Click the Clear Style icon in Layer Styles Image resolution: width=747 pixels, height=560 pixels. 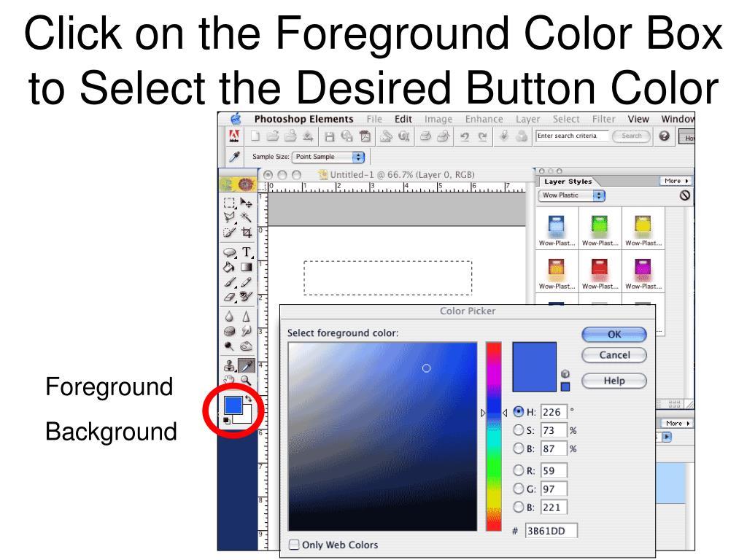click(x=684, y=195)
